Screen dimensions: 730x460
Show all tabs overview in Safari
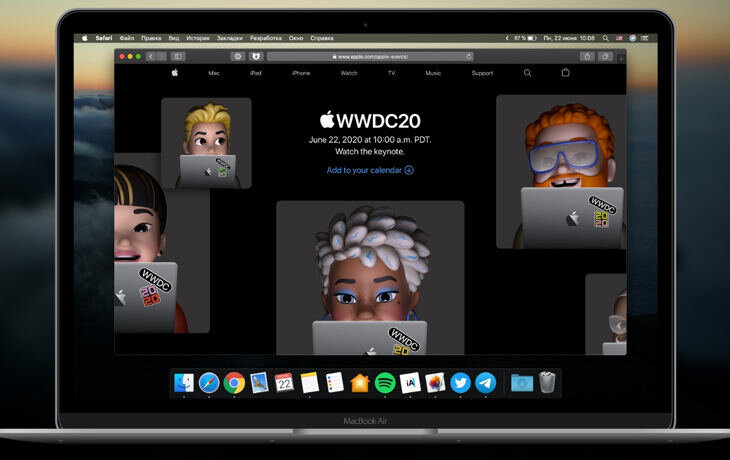point(605,56)
